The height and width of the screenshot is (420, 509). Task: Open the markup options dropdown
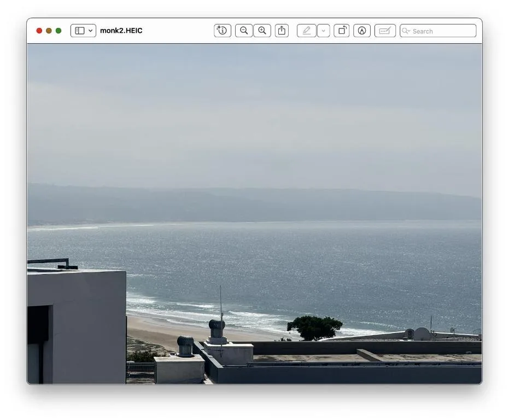(x=323, y=31)
